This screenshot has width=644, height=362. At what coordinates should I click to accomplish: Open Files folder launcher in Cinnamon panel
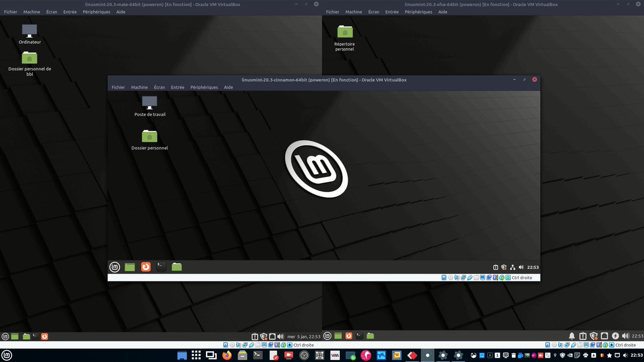(x=177, y=267)
